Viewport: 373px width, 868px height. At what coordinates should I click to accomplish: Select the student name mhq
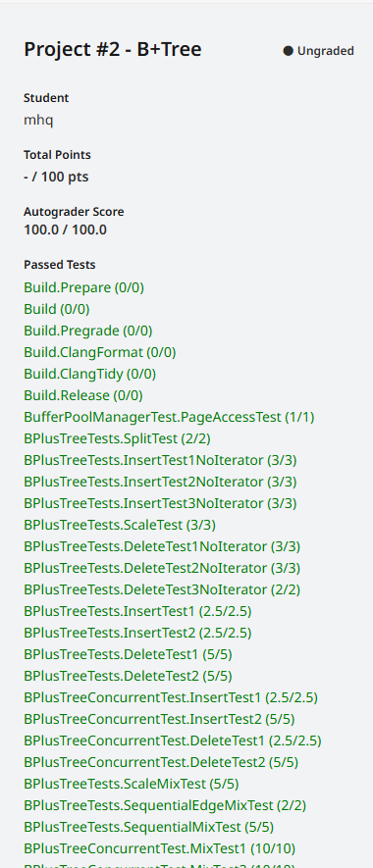38,120
